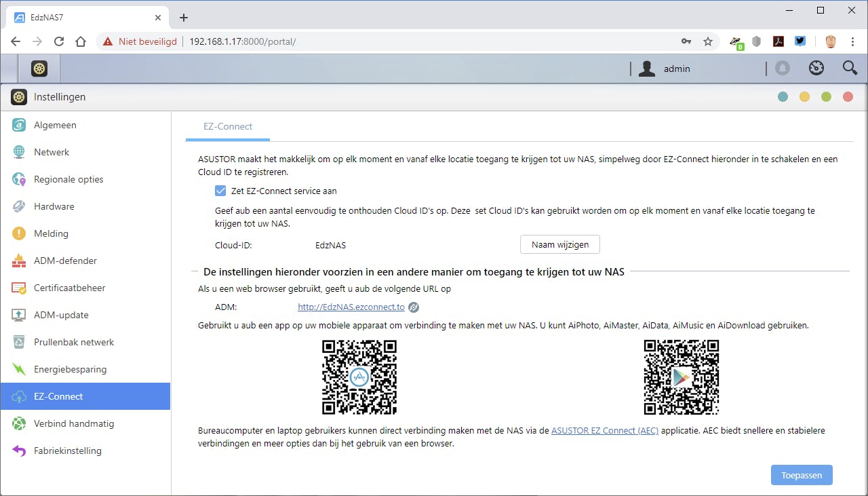Select Hardware in the settings sidebar
Image resolution: width=868 pixels, height=496 pixels.
pyautogui.click(x=85, y=206)
